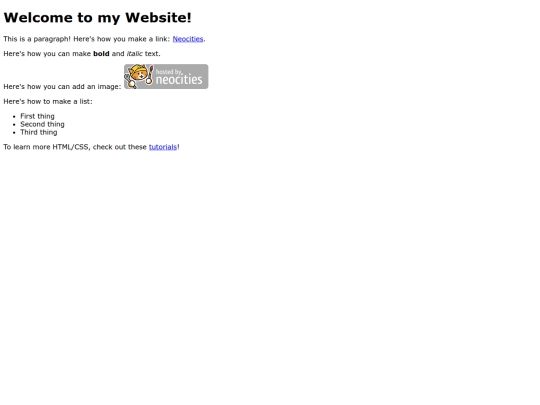The height and width of the screenshot is (405, 540).
Task: Click 'Here's how you can make' text
Action: (x=47, y=54)
